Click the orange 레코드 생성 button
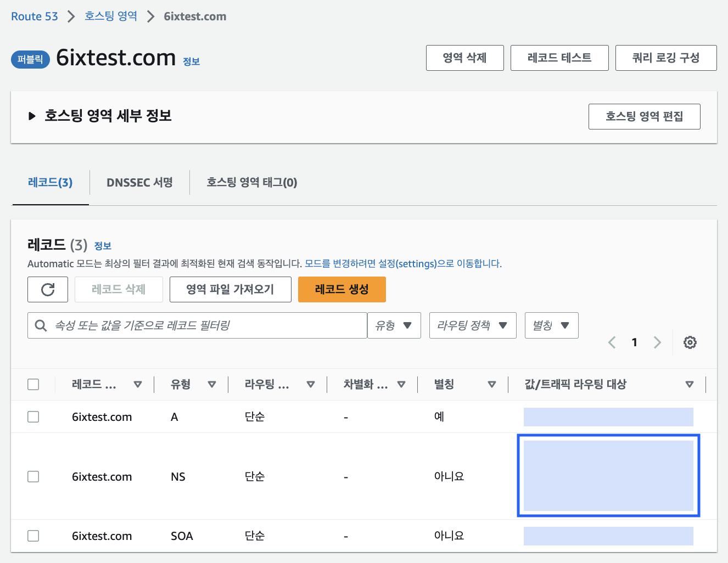Image resolution: width=728 pixels, height=563 pixels. (x=342, y=289)
